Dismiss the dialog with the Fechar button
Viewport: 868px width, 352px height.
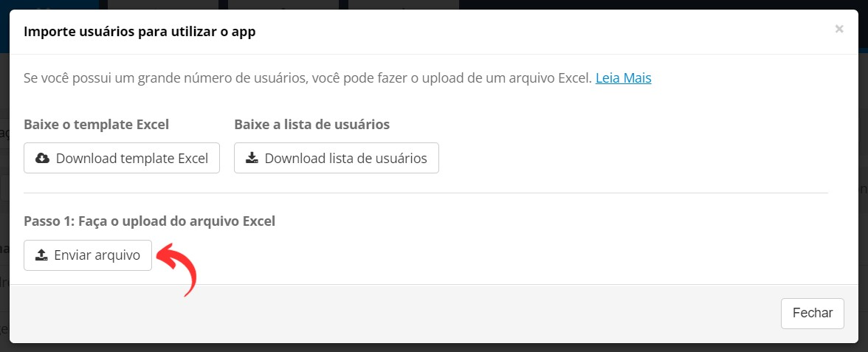point(812,313)
